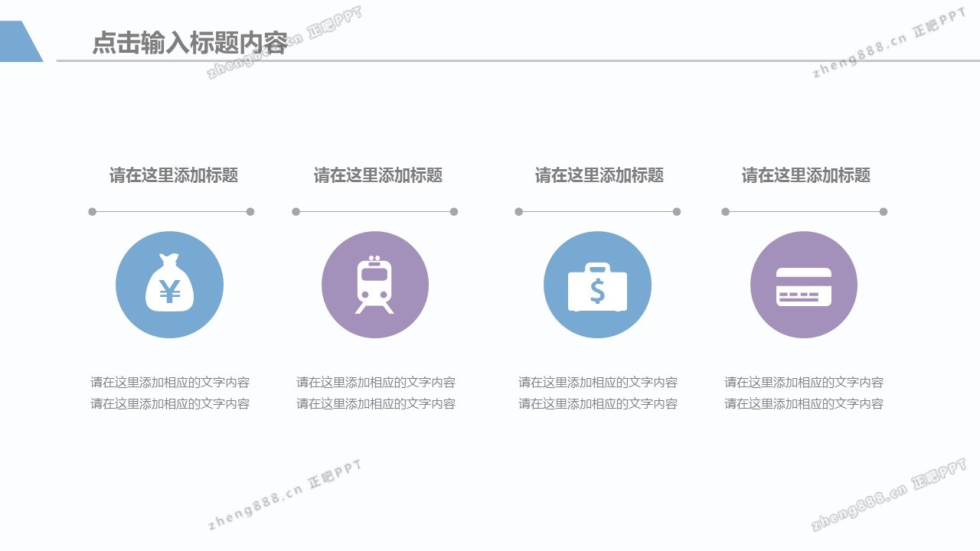This screenshot has width=980, height=551.
Task: Select the divider line above the briefcase icon
Action: (597, 212)
